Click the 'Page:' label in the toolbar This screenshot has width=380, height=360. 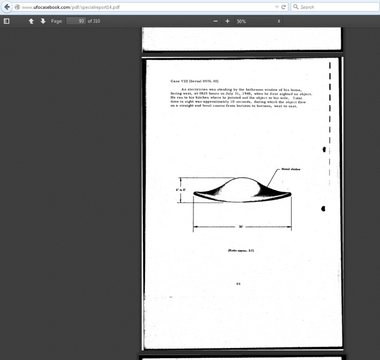point(56,21)
